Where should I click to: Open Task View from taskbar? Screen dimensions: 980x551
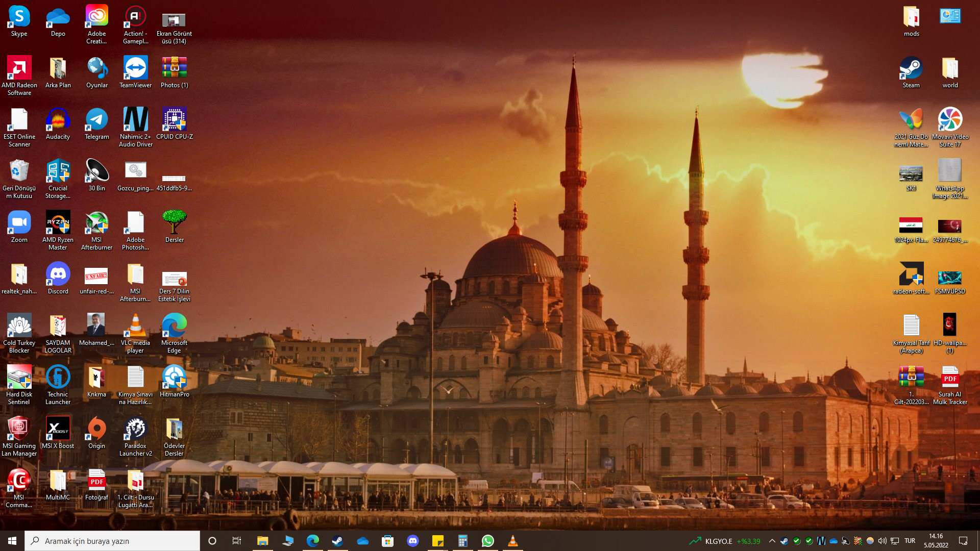(x=237, y=541)
